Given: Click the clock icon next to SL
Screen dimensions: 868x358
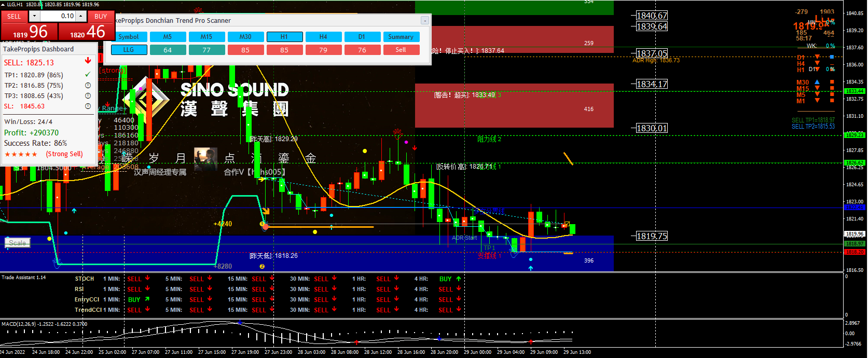Looking at the screenshot, I should (88, 106).
